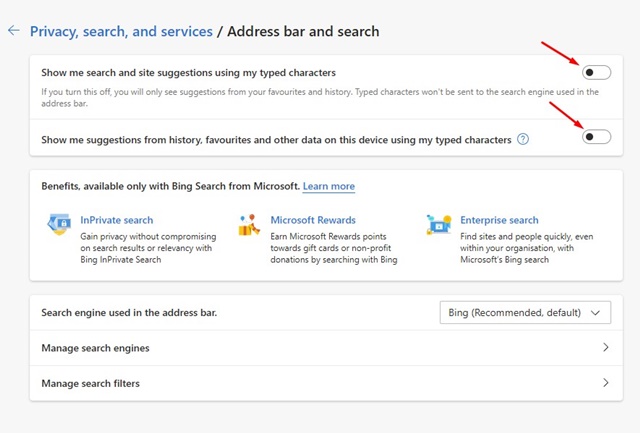The width and height of the screenshot is (640, 433).
Task: Click the help icon beside history suggestions
Action: click(523, 140)
